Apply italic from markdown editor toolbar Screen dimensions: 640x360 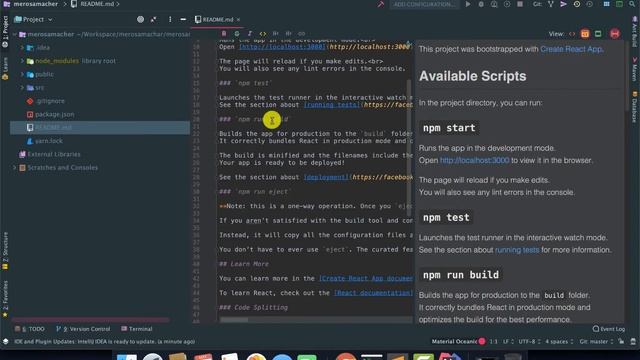tap(250, 33)
